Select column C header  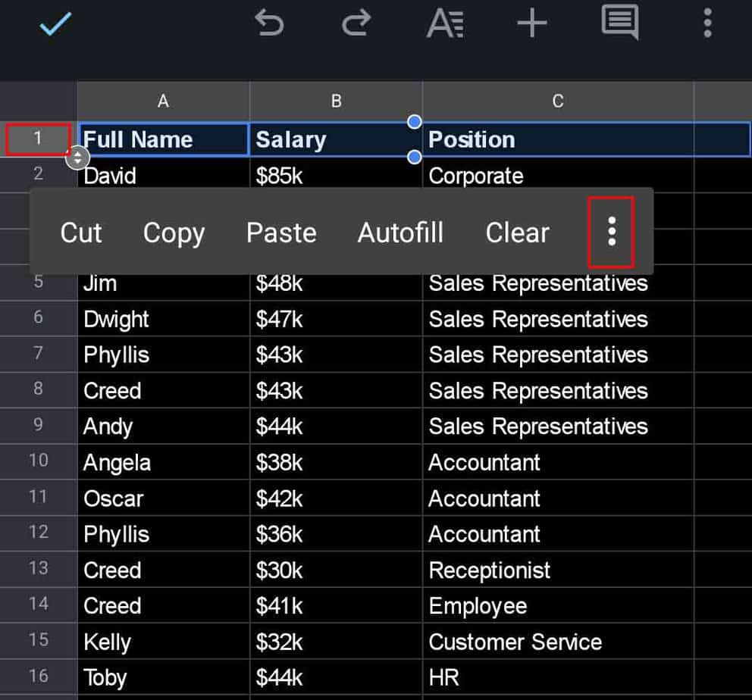(x=558, y=102)
